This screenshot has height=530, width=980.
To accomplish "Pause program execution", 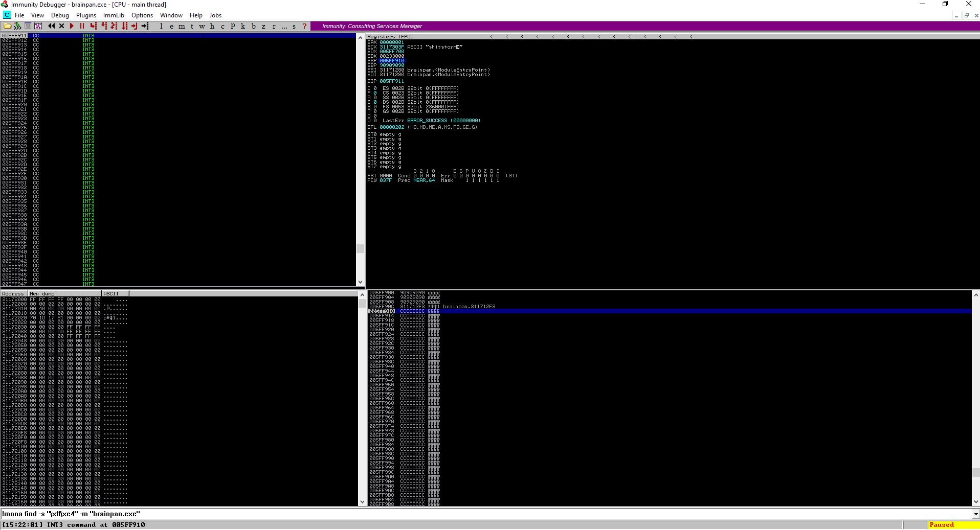I will pos(82,26).
